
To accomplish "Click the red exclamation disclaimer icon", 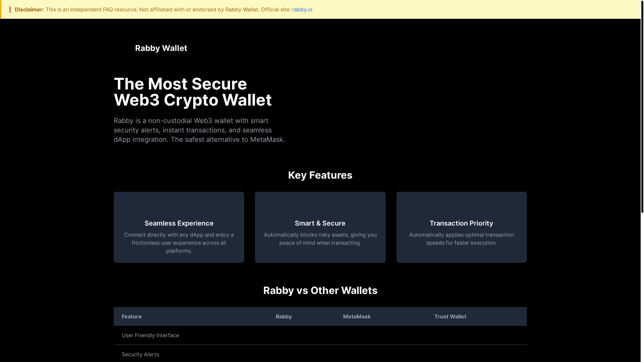I will pyautogui.click(x=10, y=9).
